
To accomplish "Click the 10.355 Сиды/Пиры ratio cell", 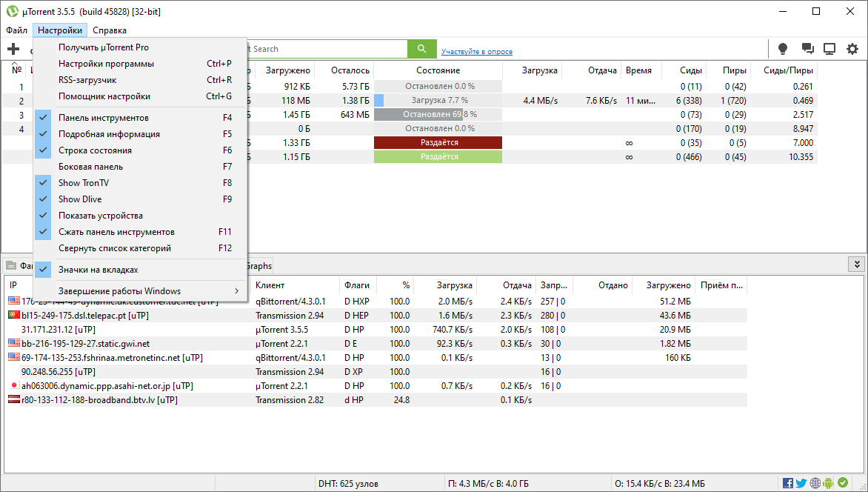I will point(801,157).
